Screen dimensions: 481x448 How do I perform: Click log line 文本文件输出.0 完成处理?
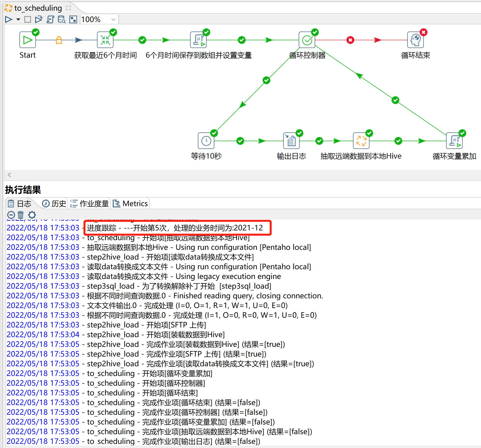click(147, 305)
